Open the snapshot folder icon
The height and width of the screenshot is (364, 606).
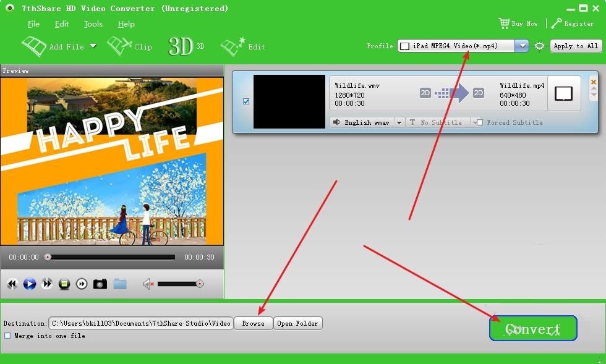(x=120, y=284)
